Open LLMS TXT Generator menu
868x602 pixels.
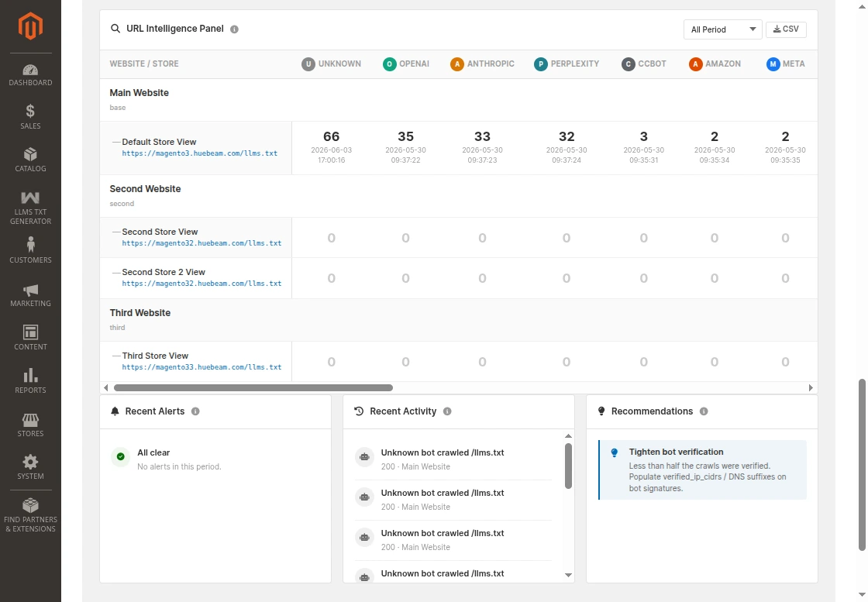coord(30,208)
